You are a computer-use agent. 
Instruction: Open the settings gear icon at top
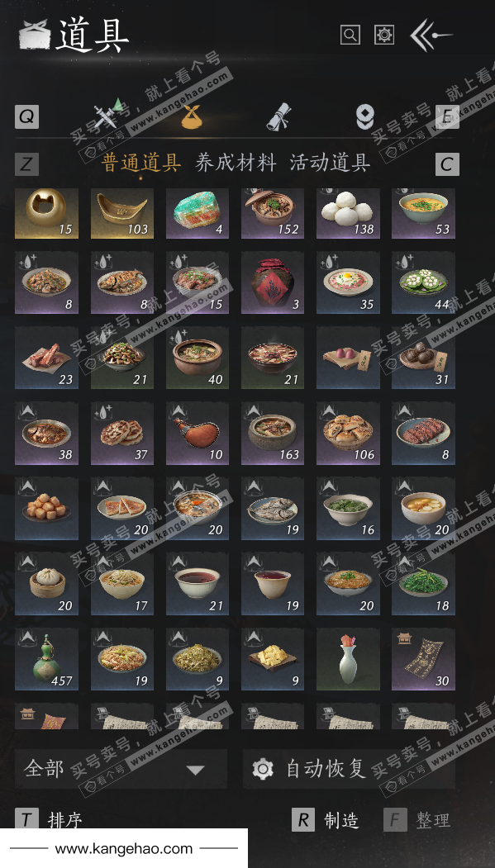point(384,35)
